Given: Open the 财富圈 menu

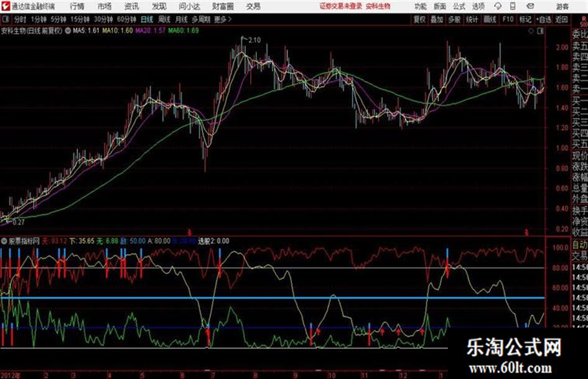Looking at the screenshot, I should (223, 6).
